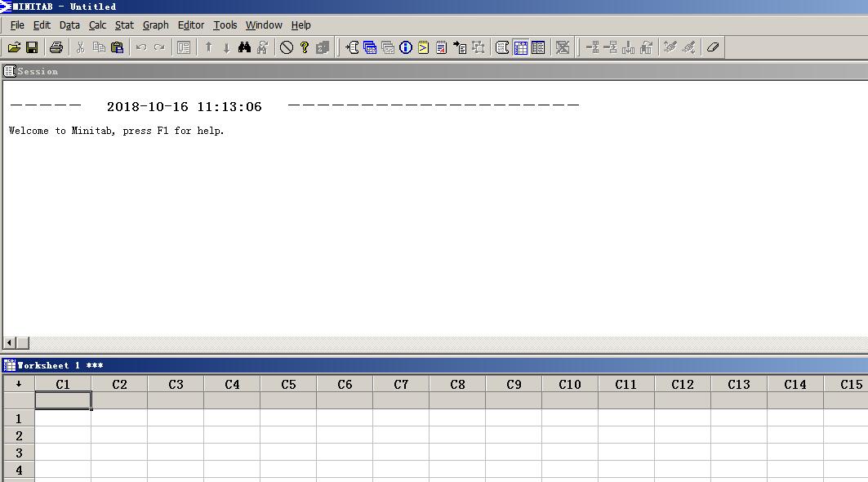
Task: Click the Project Manager columns icon
Action: [x=538, y=47]
